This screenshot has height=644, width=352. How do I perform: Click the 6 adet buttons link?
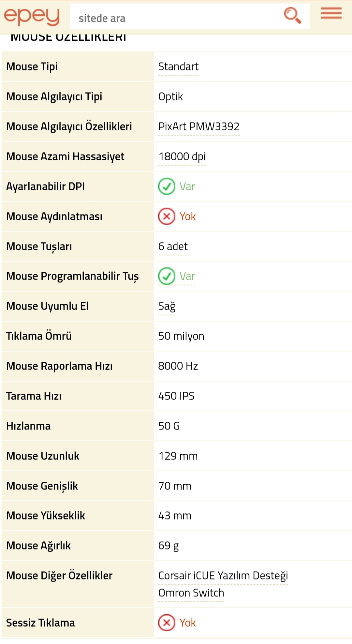coord(173,246)
